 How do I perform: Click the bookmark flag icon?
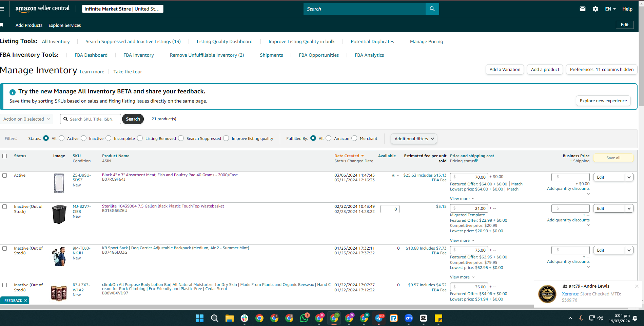point(1,25)
